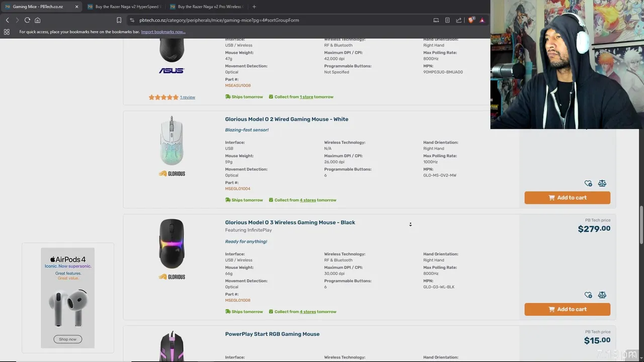Image resolution: width=644 pixels, height=362 pixels.
Task: Go forward to the next page
Action: click(x=17, y=20)
